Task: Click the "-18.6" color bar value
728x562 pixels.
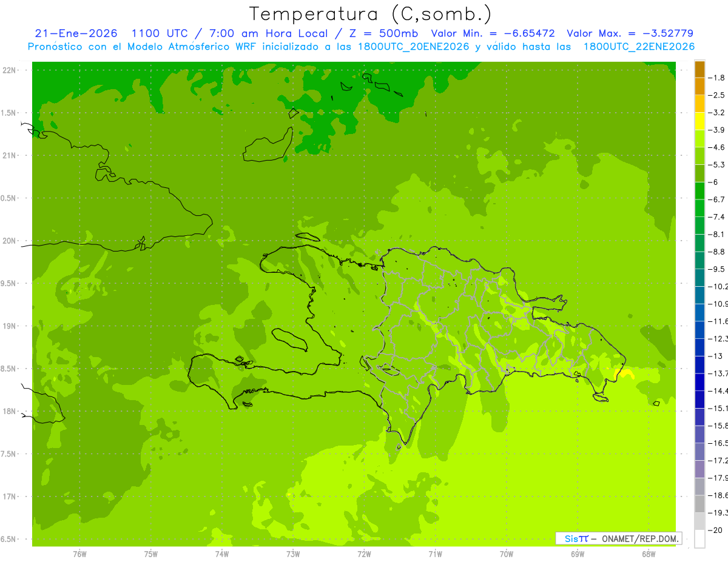Action: click(x=719, y=495)
